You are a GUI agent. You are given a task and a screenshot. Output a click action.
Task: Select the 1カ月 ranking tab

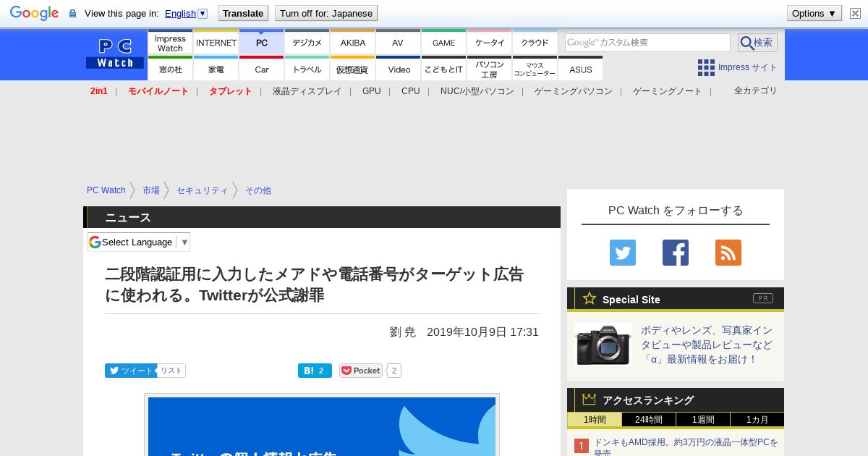(757, 420)
